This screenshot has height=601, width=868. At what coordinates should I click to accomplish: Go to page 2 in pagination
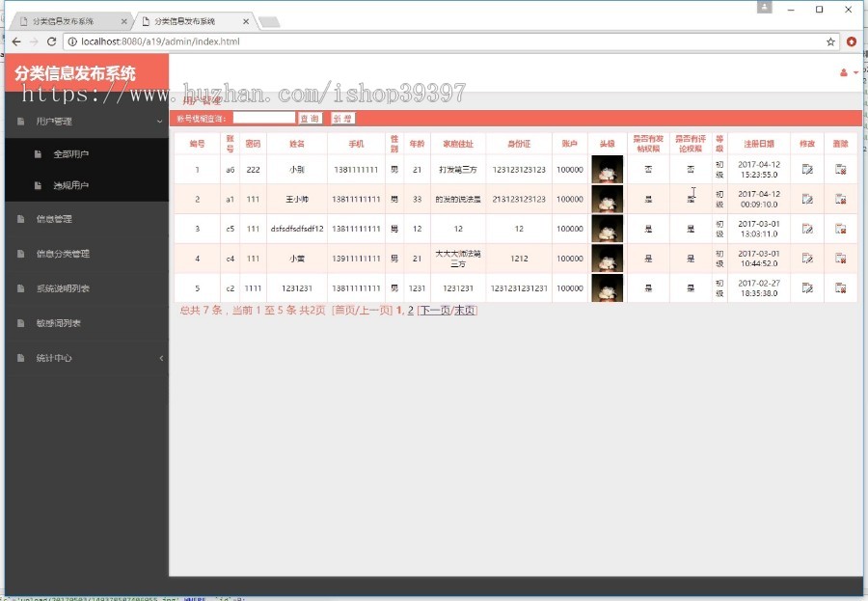(411, 311)
